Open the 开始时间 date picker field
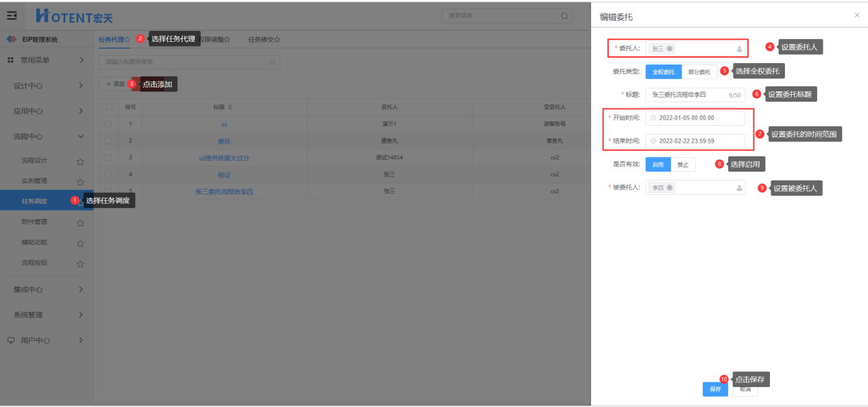This screenshot has width=868, height=407. click(695, 118)
